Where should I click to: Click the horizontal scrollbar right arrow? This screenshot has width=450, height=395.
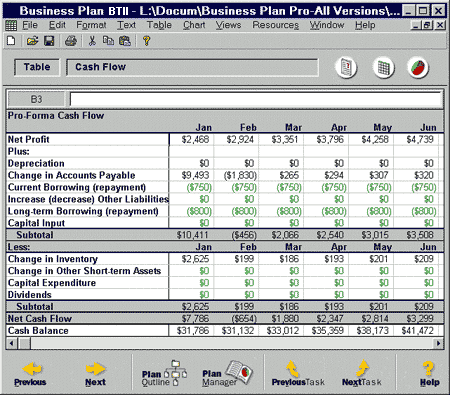pyautogui.click(x=438, y=343)
